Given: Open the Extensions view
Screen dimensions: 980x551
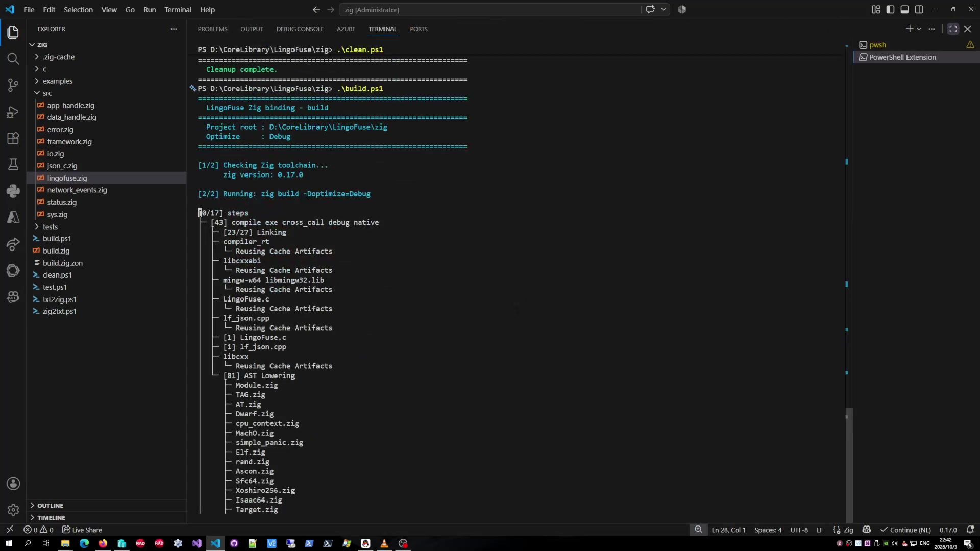Looking at the screenshot, I should click(13, 138).
